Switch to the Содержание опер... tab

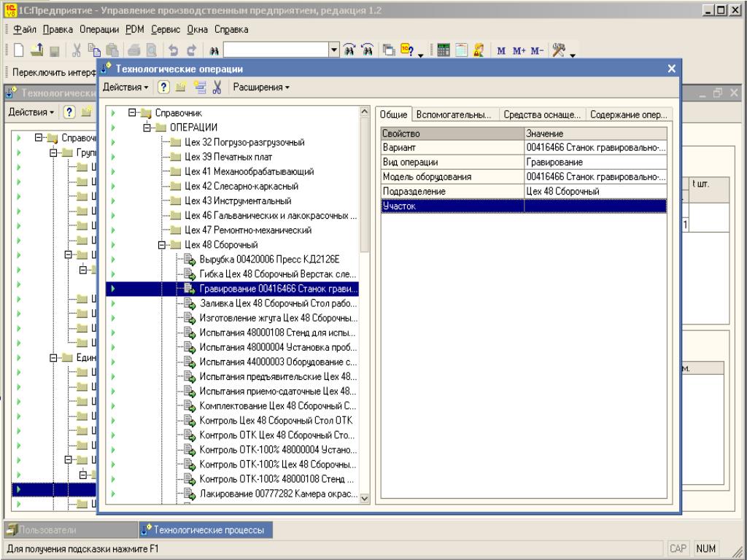pos(629,114)
